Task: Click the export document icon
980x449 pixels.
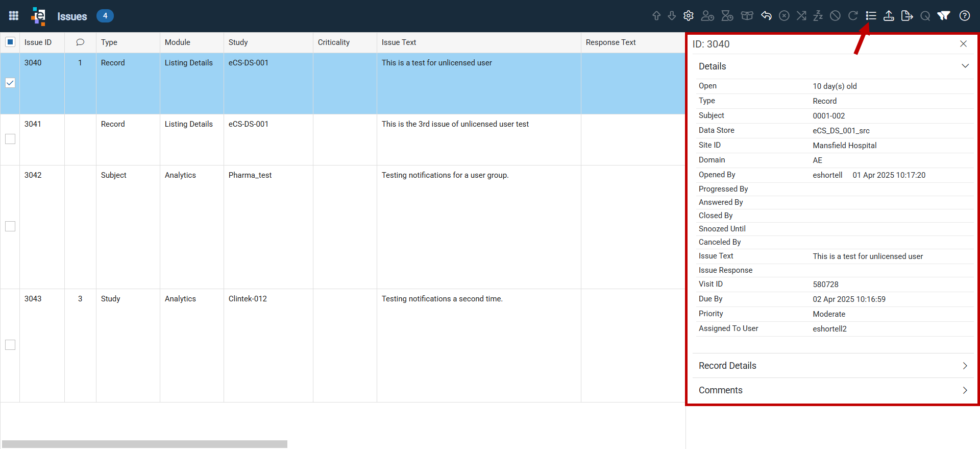Action: coord(907,16)
